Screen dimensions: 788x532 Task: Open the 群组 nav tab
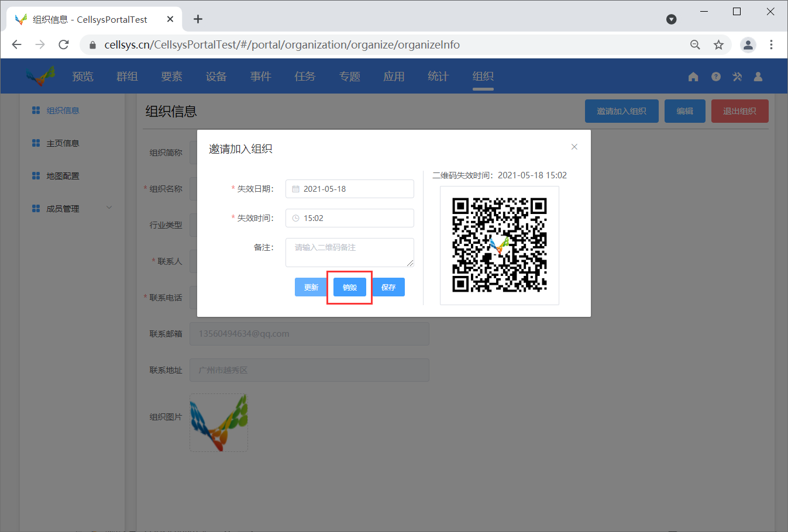127,77
